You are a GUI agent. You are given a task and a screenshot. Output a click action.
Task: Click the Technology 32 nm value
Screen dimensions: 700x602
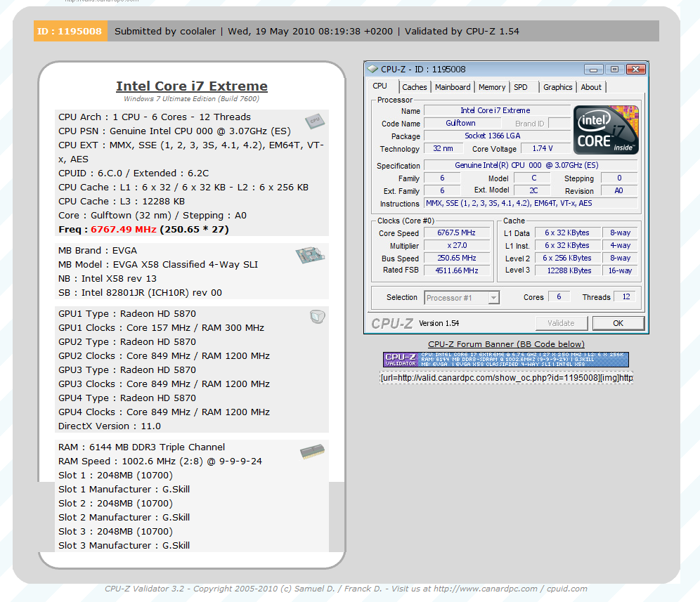point(443,148)
